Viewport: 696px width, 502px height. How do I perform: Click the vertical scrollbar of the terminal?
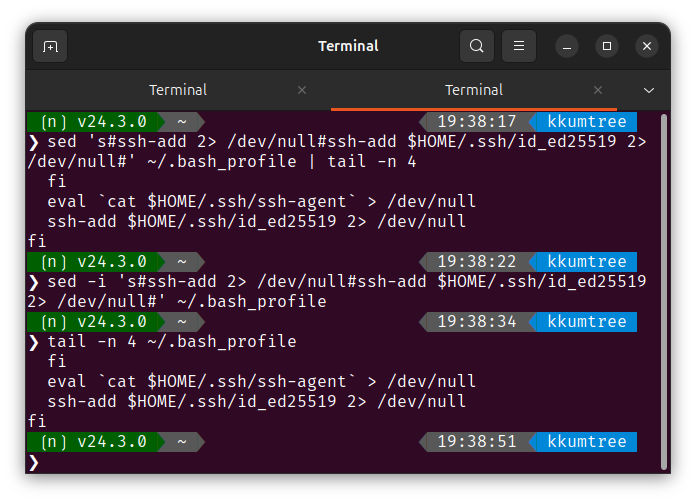pos(664,291)
